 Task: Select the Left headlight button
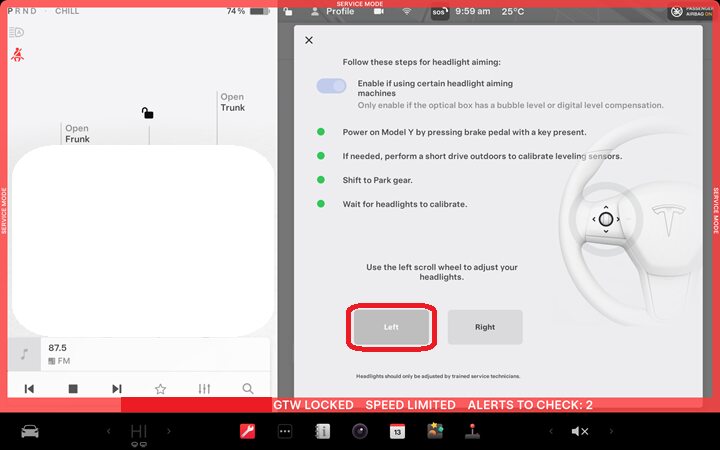click(391, 327)
